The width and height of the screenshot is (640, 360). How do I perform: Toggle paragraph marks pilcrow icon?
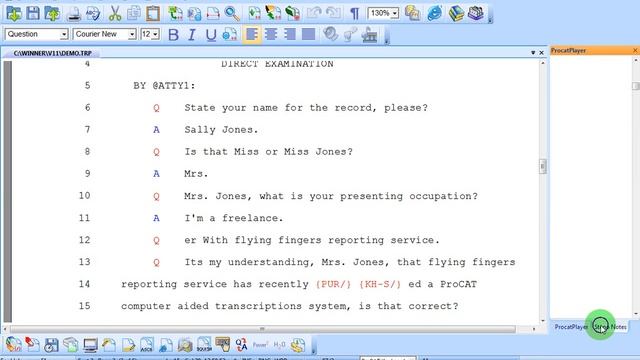pos(354,13)
